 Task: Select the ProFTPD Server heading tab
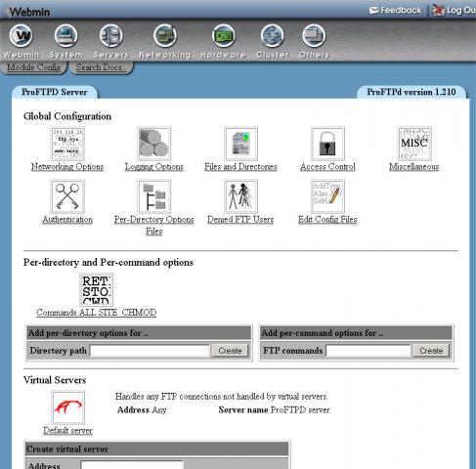click(x=55, y=92)
